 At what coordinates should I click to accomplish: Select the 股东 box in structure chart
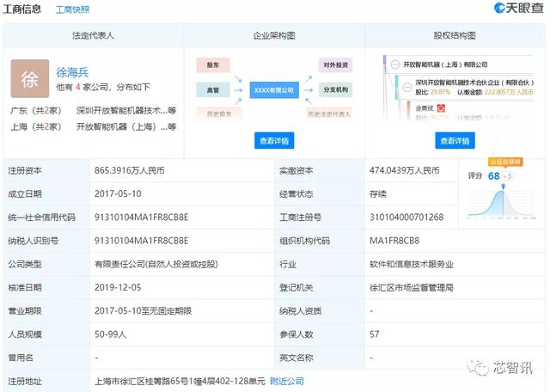213,65
